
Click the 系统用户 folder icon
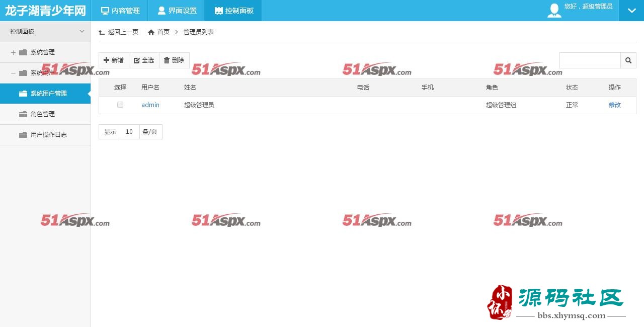point(23,73)
